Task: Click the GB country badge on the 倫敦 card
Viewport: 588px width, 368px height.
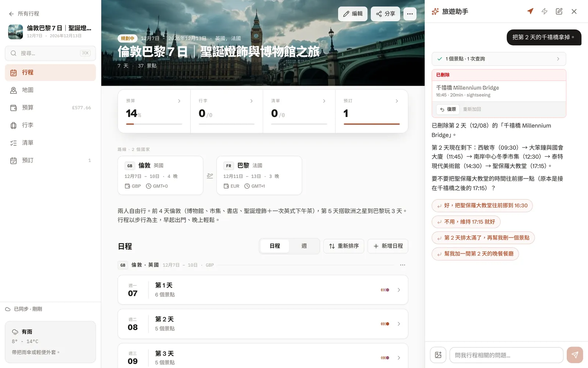Action: (130, 166)
